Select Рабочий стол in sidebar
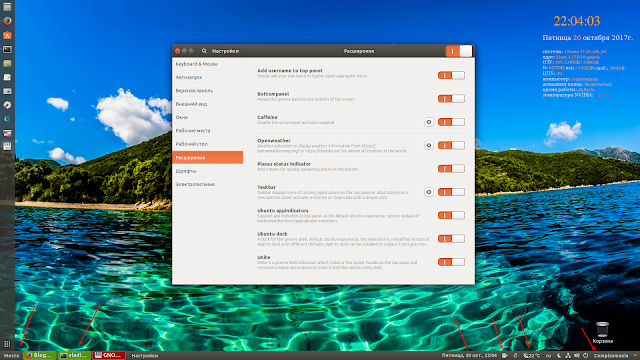This screenshot has height=360, width=640. [208, 144]
